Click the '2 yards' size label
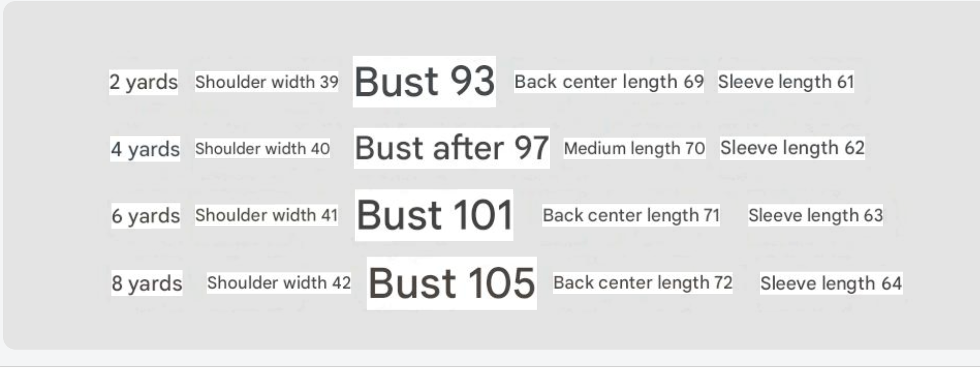Screen dimensions: 980x374 [144, 82]
